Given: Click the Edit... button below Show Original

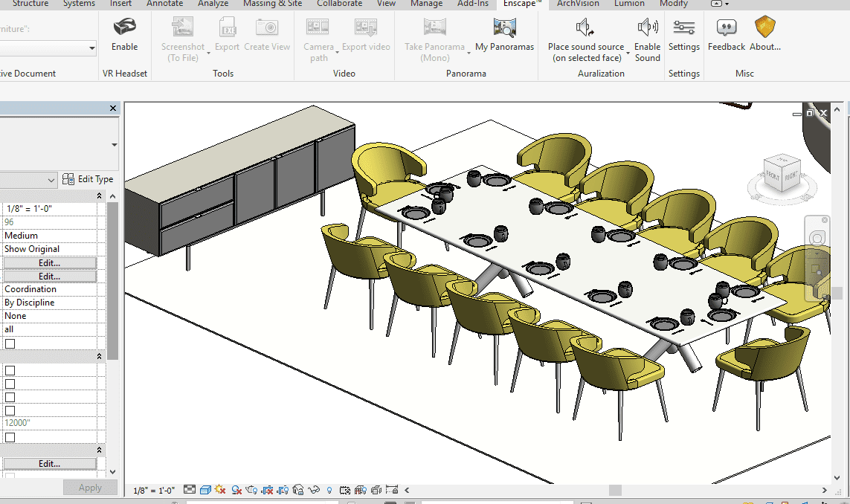Looking at the screenshot, I should pos(49,263).
